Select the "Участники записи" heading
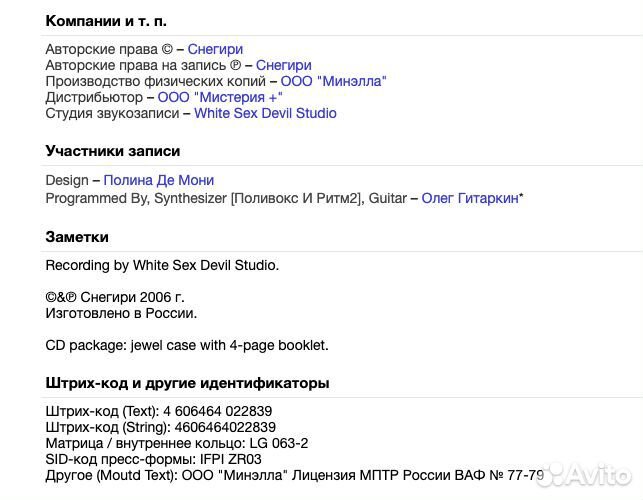 click(x=113, y=151)
